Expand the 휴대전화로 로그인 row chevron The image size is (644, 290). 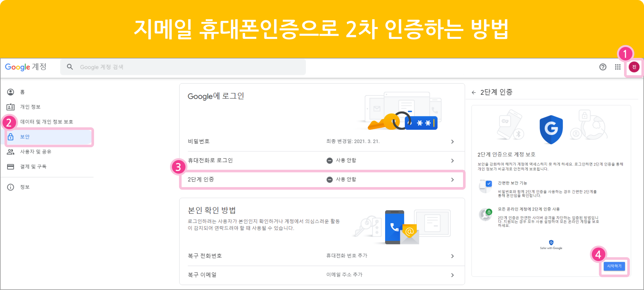pyautogui.click(x=452, y=161)
